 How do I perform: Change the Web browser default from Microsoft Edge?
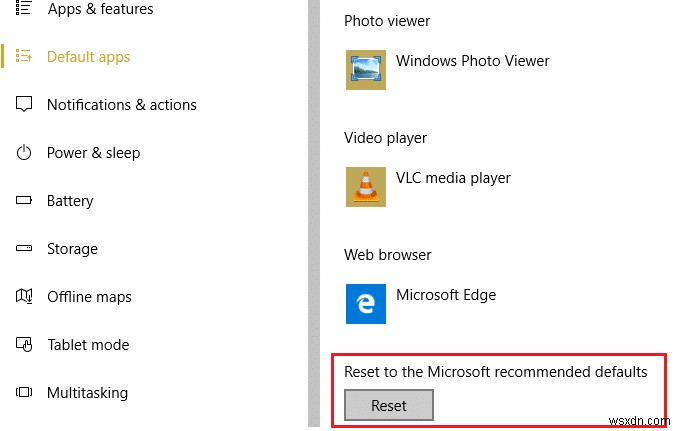(445, 295)
